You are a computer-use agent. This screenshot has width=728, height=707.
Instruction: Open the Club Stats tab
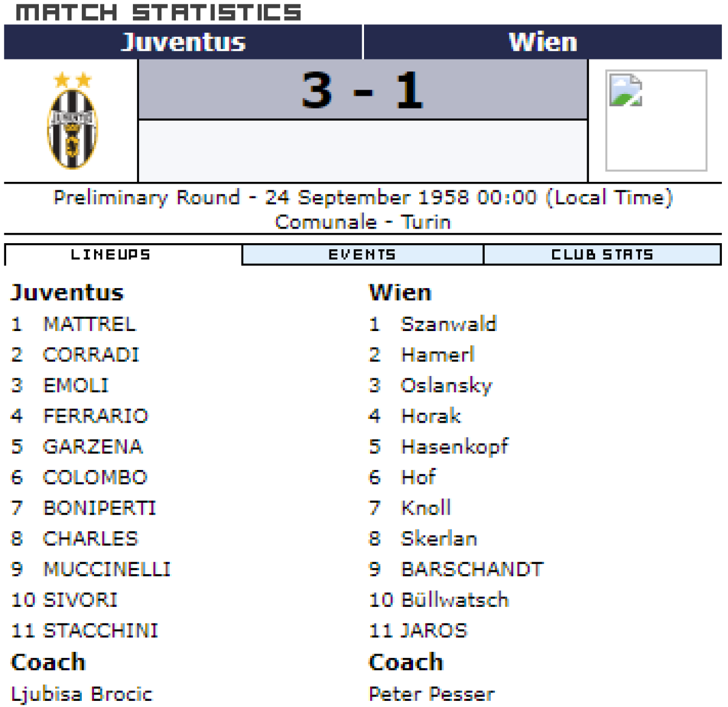(602, 255)
